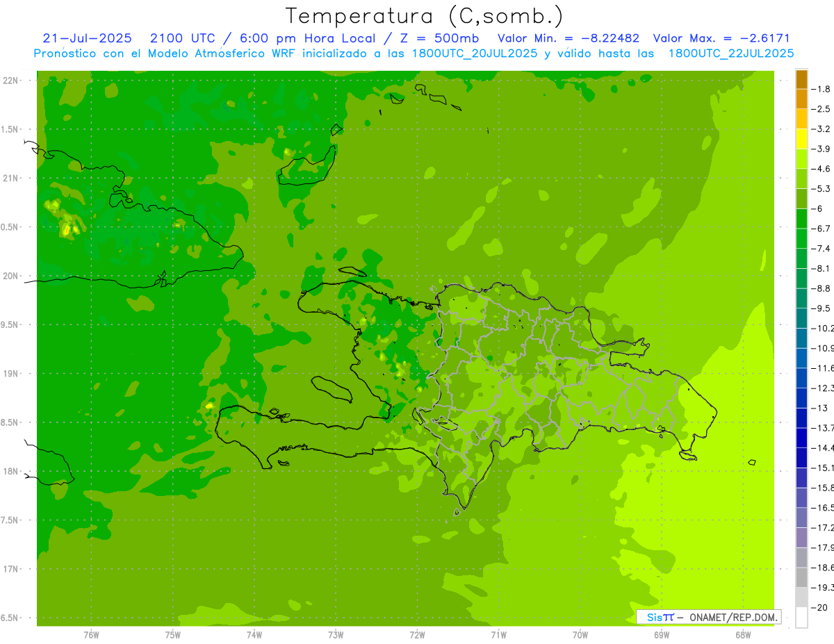Click the '70W' longitude axis label
The image size is (834, 644).
pos(580,635)
